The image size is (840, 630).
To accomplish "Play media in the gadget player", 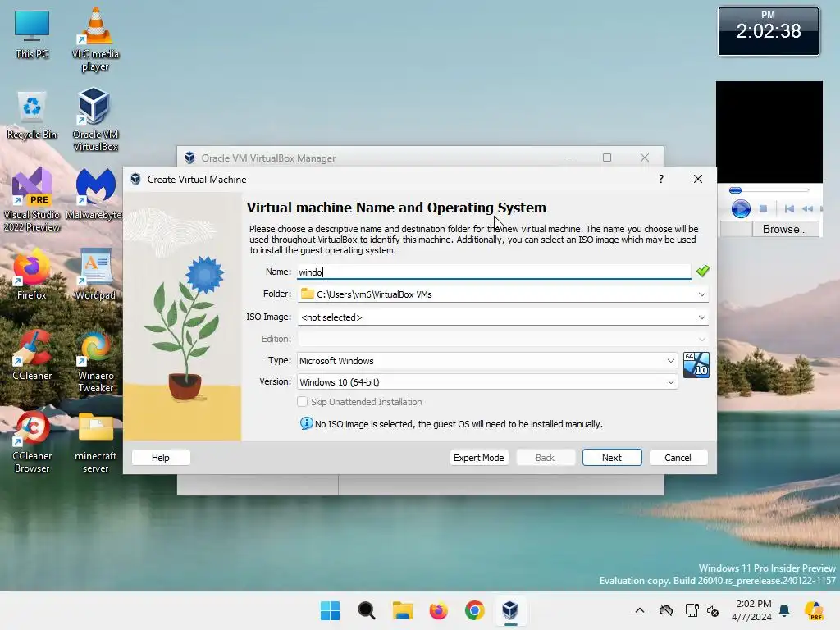I will [741, 208].
